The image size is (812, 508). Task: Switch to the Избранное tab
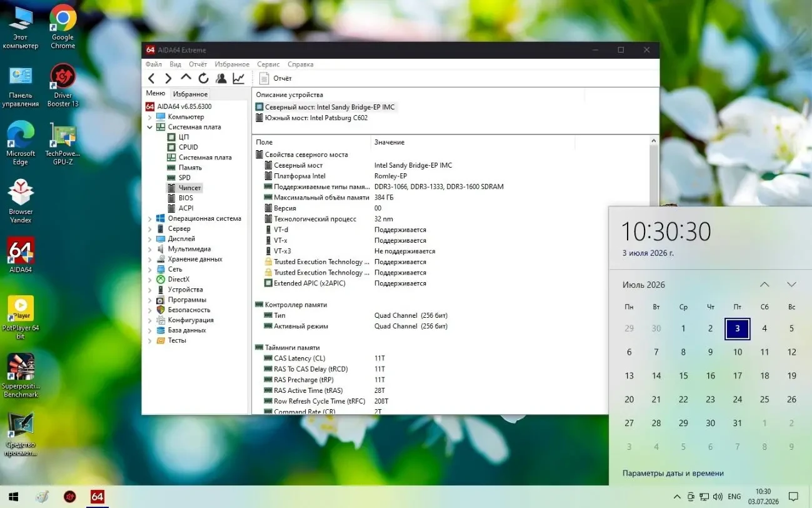pyautogui.click(x=190, y=94)
